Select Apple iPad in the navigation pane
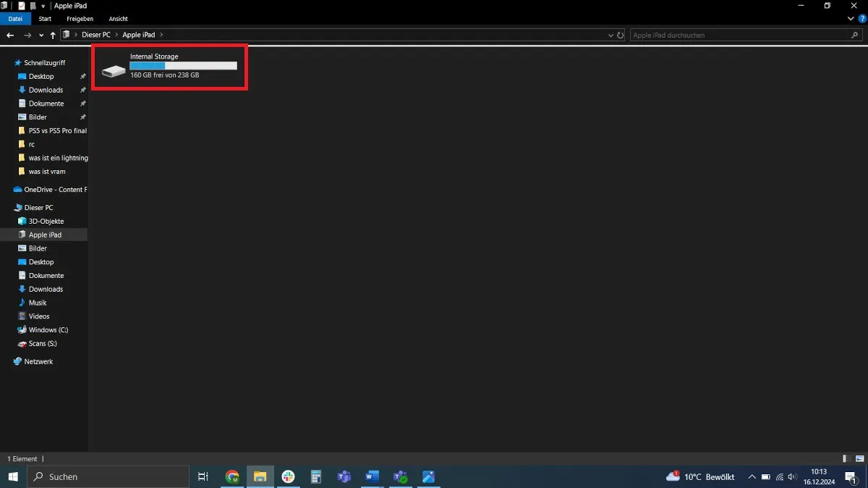 click(45, 235)
